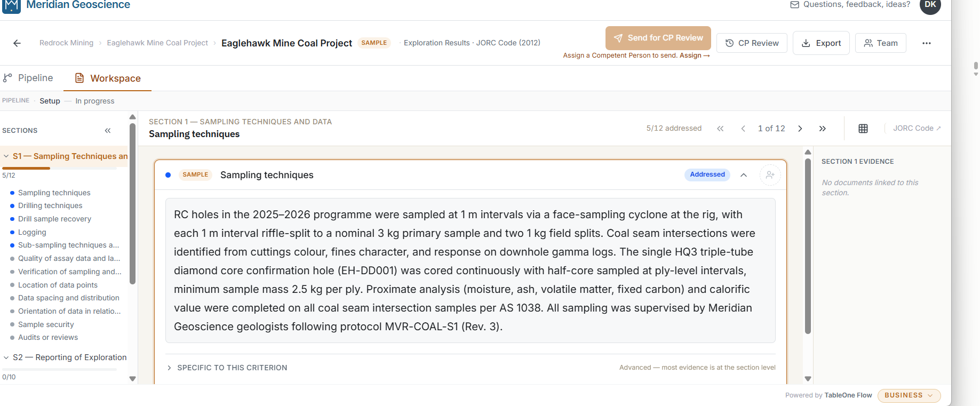980x406 pixels.
Task: Open the Questions, feedback, ideas link
Action: click(x=850, y=4)
